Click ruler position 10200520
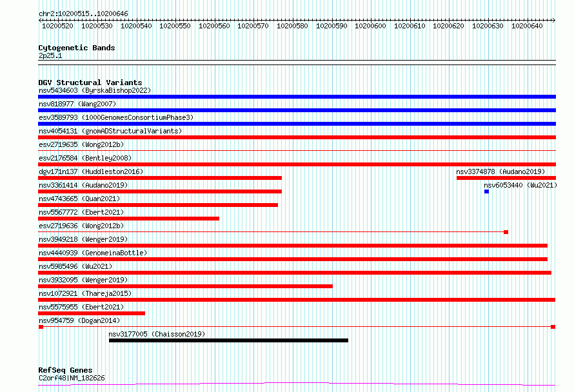 click(57, 26)
